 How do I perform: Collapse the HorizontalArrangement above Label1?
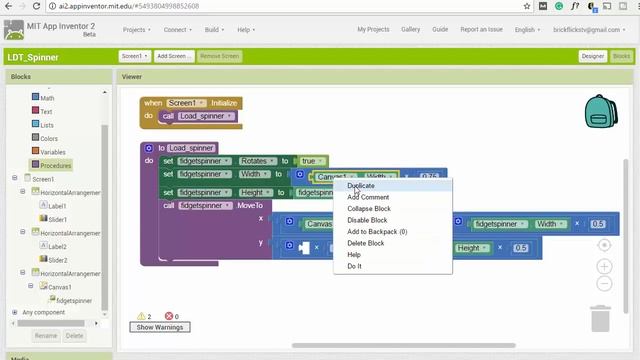(23, 191)
